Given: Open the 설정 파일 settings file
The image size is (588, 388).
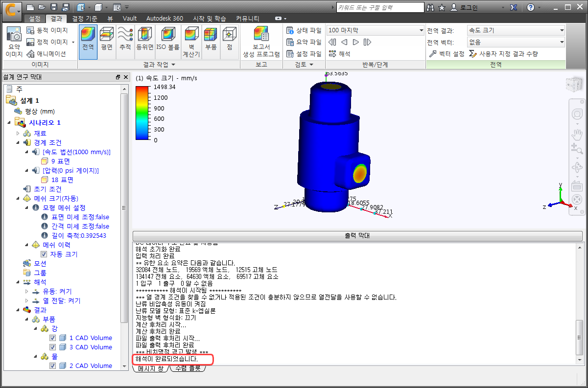Looking at the screenshot, I should (304, 54).
